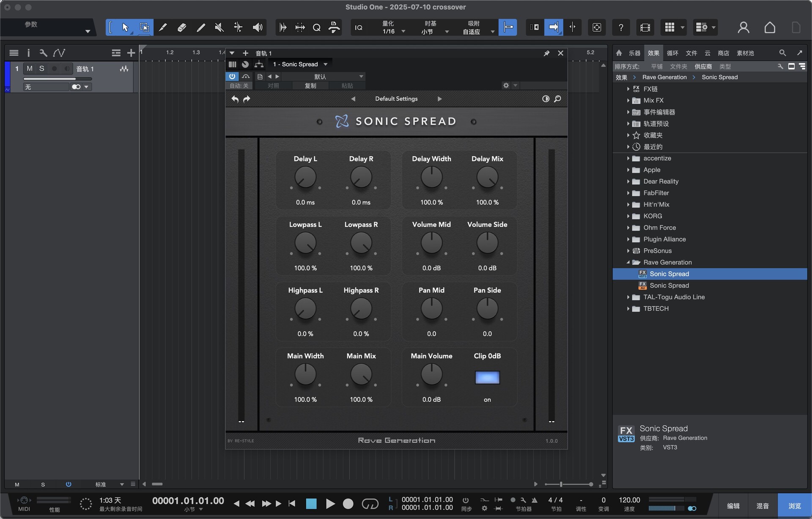812x519 pixels.
Task: Select the Listen (speaker) tool
Action: (x=257, y=27)
